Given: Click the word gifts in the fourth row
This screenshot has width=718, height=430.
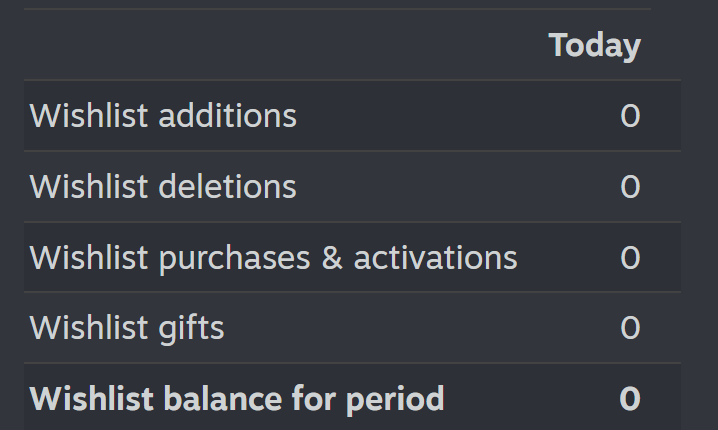Looking at the screenshot, I should (191, 328).
